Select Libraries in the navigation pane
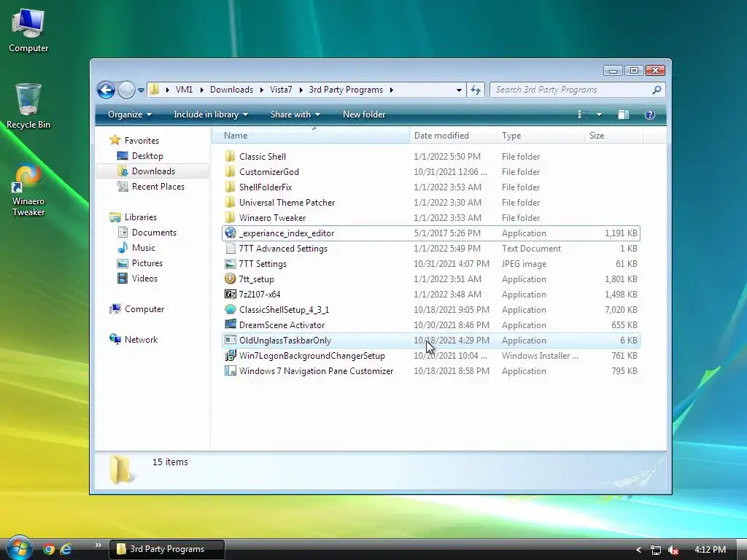 pos(133,217)
